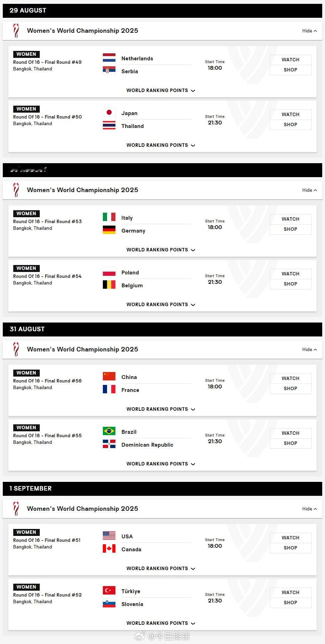This screenshot has width=325, height=644.
Task: Collapse the 1 September championship section with Hide
Action: 310,509
